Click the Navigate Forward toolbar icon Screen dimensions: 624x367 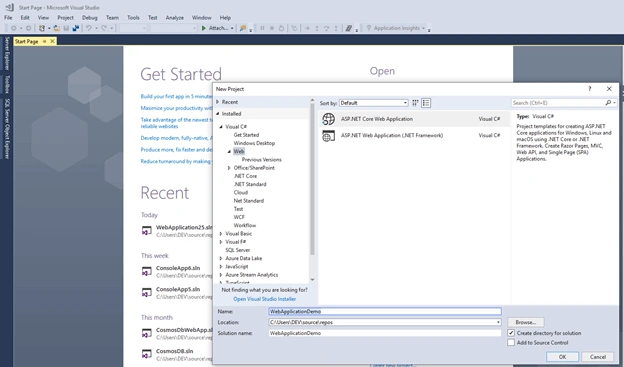pyautogui.click(x=28, y=28)
